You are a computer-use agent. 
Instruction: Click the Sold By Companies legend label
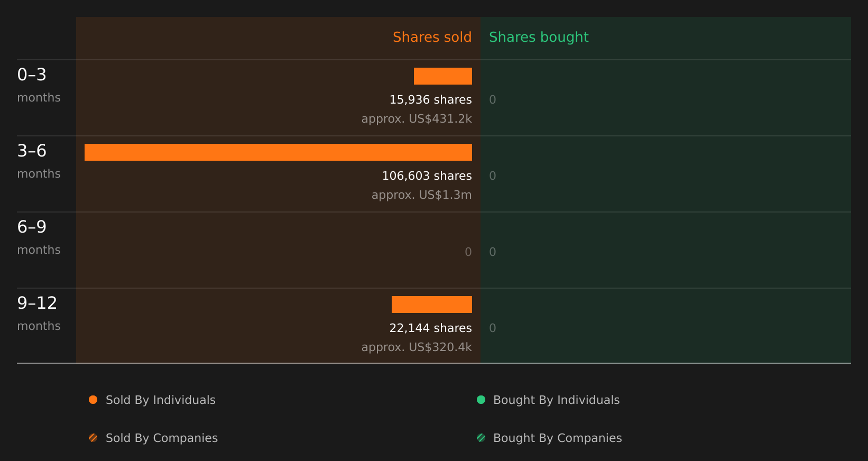click(162, 438)
